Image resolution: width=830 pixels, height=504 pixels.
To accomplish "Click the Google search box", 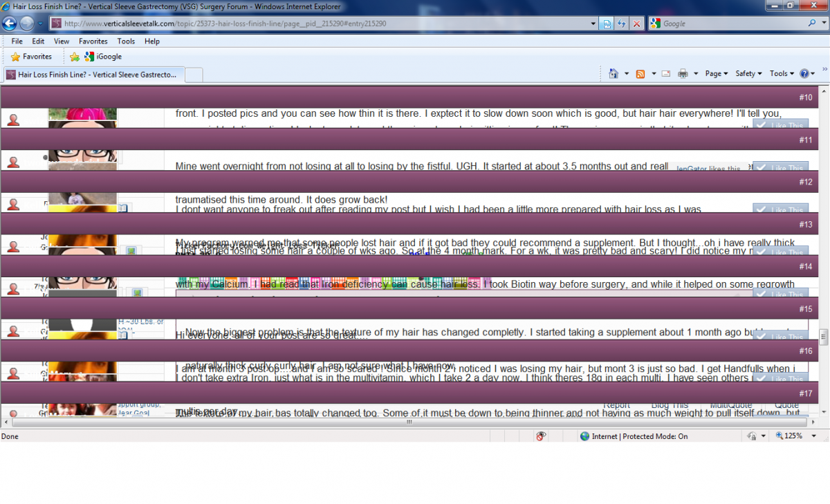I will tap(733, 24).
